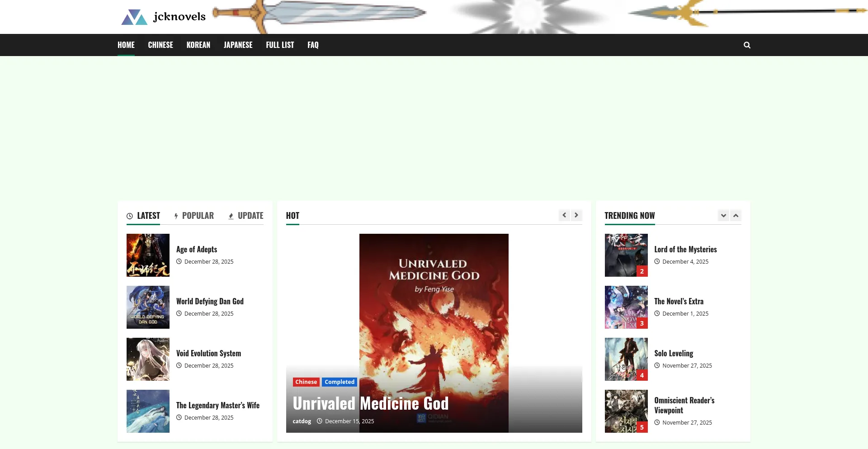
Task: Click Lord of the Mysteries cover thumbnail
Action: [x=626, y=255]
